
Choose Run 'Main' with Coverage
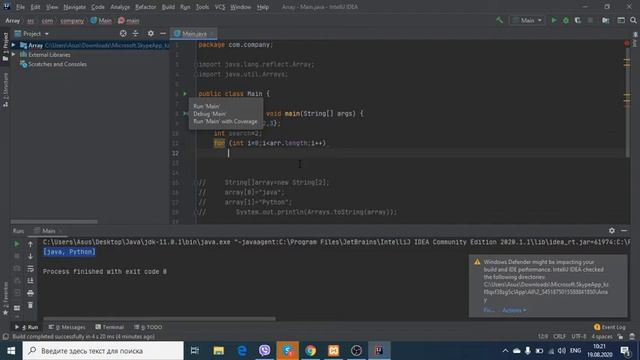(225, 122)
